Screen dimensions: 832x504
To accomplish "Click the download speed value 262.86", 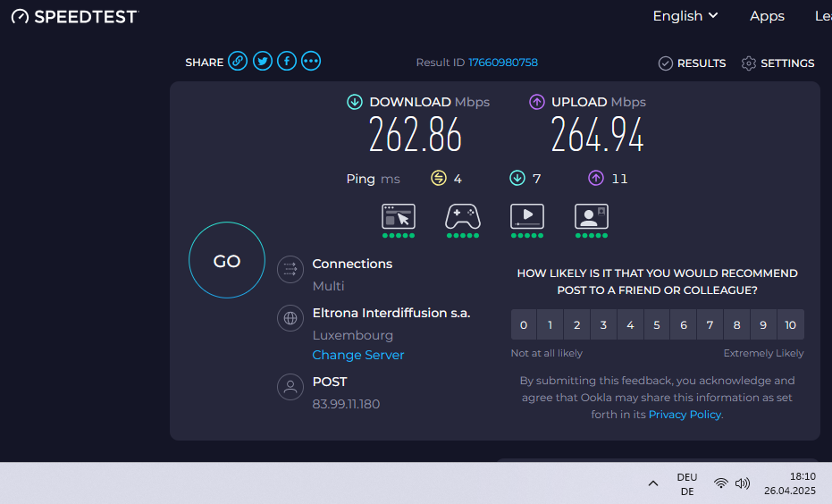I will pyautogui.click(x=416, y=135).
